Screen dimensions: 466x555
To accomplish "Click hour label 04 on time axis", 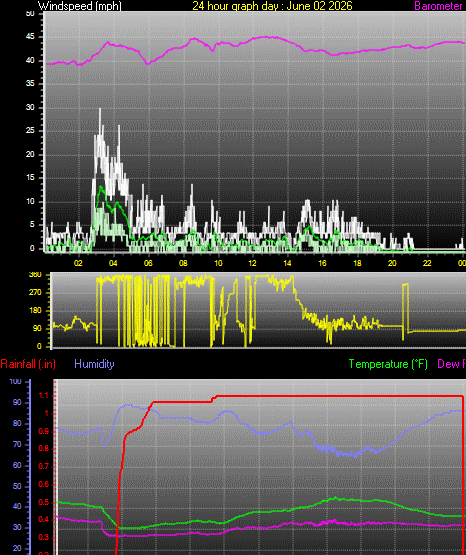I will pyautogui.click(x=113, y=263).
